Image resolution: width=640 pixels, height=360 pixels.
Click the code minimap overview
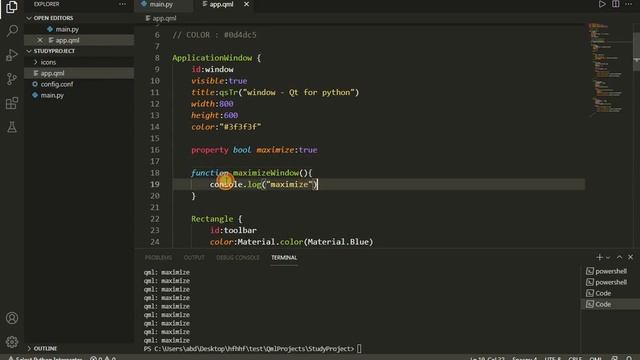(608, 69)
